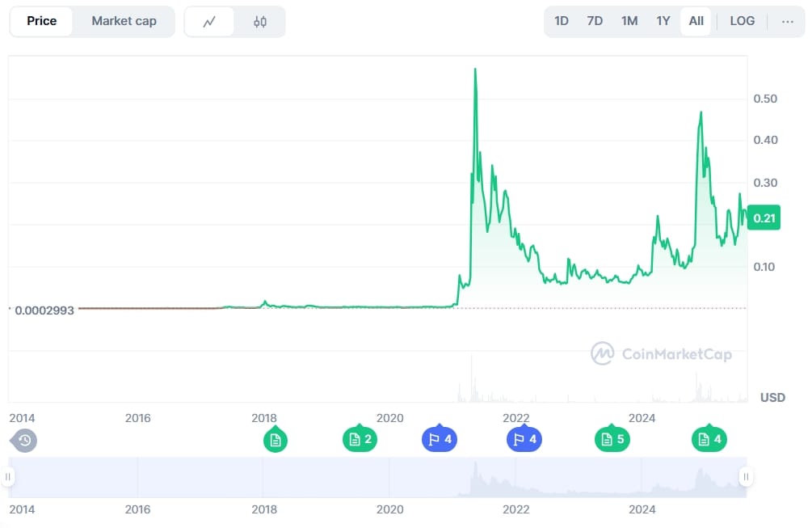Screen dimensions: 812x528
Task: Select the 7D time range
Action: (x=595, y=21)
